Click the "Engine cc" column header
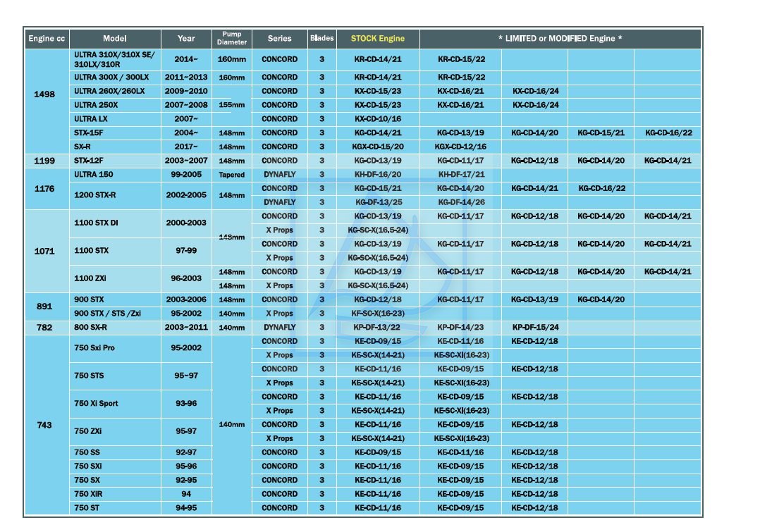Screen dimensions: 760x532 point(47,39)
